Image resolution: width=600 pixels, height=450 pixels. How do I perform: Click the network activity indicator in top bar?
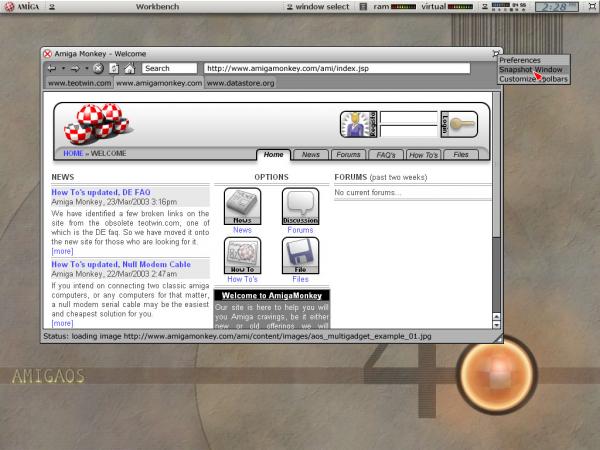pyautogui.click(x=509, y=7)
